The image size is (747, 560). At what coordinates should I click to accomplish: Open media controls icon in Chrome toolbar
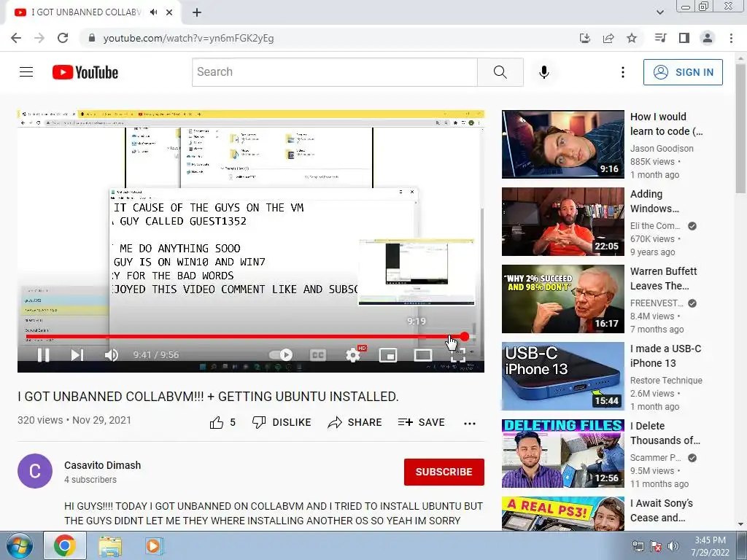660,38
